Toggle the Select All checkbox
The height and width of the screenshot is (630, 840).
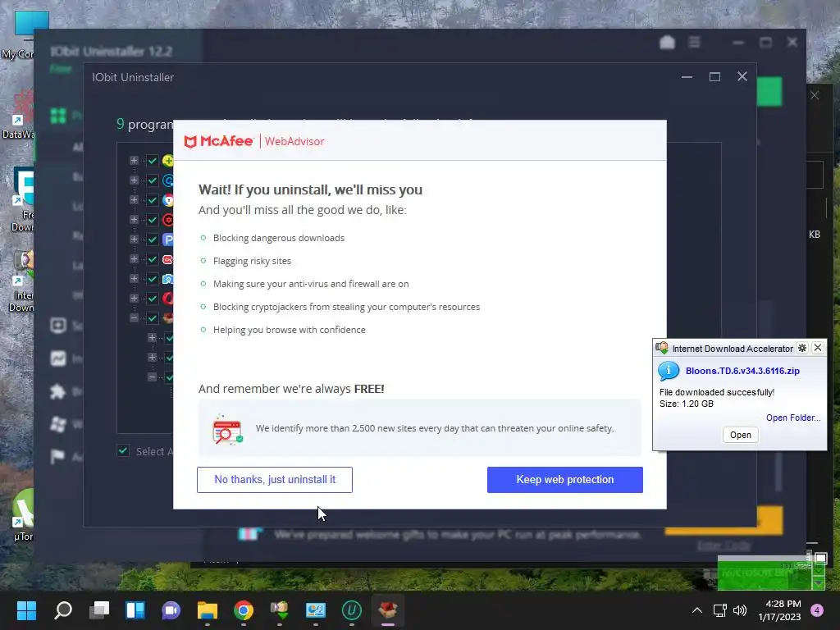pos(123,450)
